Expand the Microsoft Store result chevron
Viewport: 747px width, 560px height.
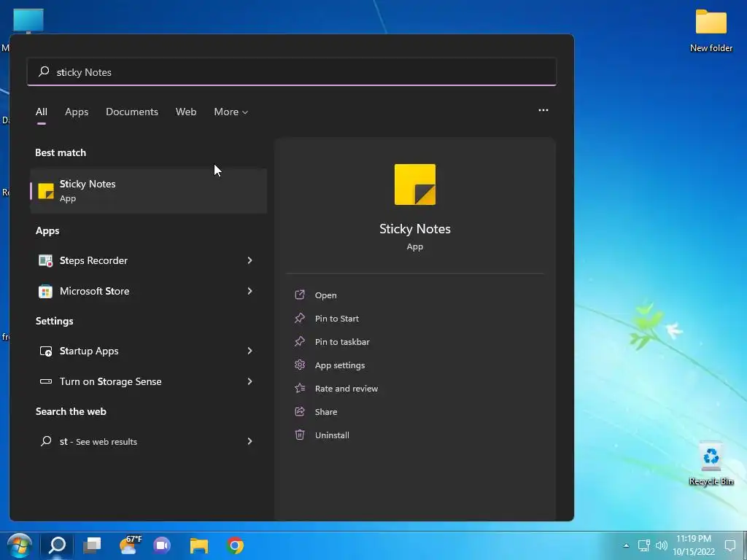point(249,290)
